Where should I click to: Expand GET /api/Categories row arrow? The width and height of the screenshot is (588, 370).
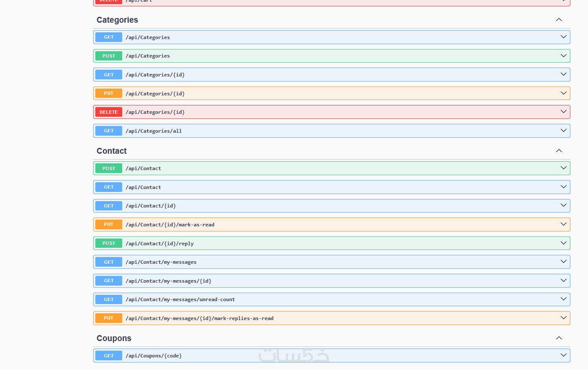coord(564,37)
